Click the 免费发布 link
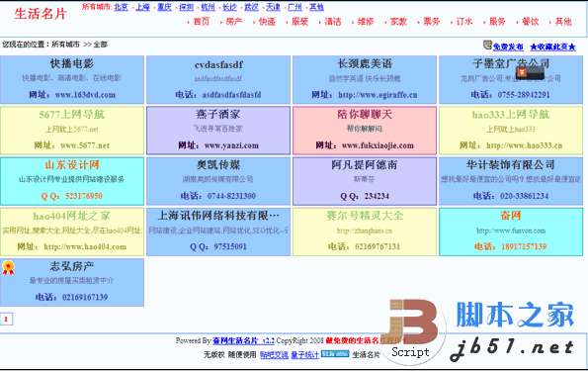Viewport: 588px width, 371px height. pyautogui.click(x=508, y=46)
